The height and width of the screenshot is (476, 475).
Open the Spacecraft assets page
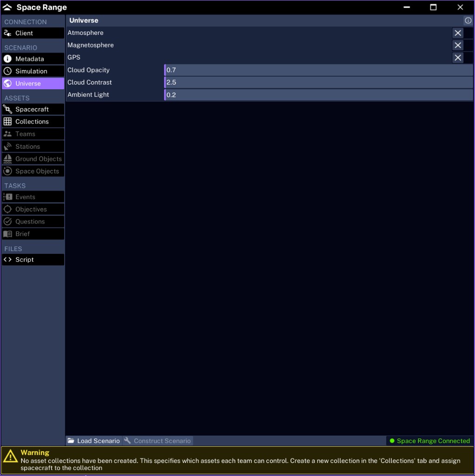(x=33, y=109)
